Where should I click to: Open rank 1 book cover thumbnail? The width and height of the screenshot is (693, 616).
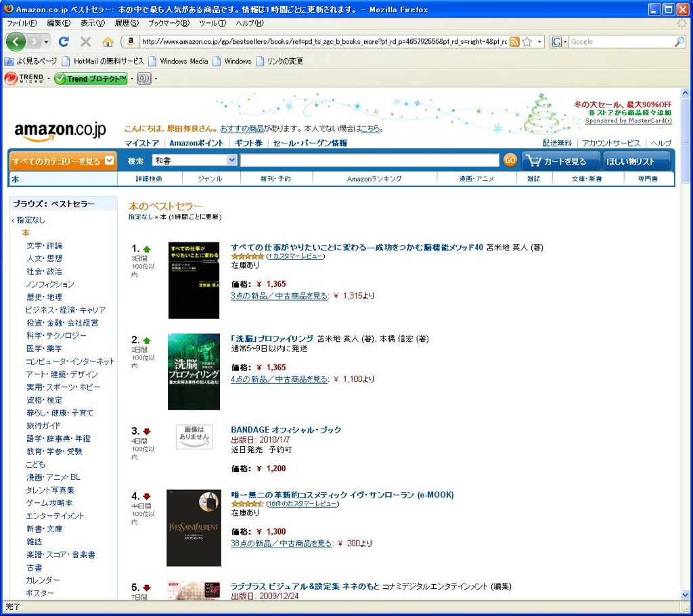click(x=194, y=280)
